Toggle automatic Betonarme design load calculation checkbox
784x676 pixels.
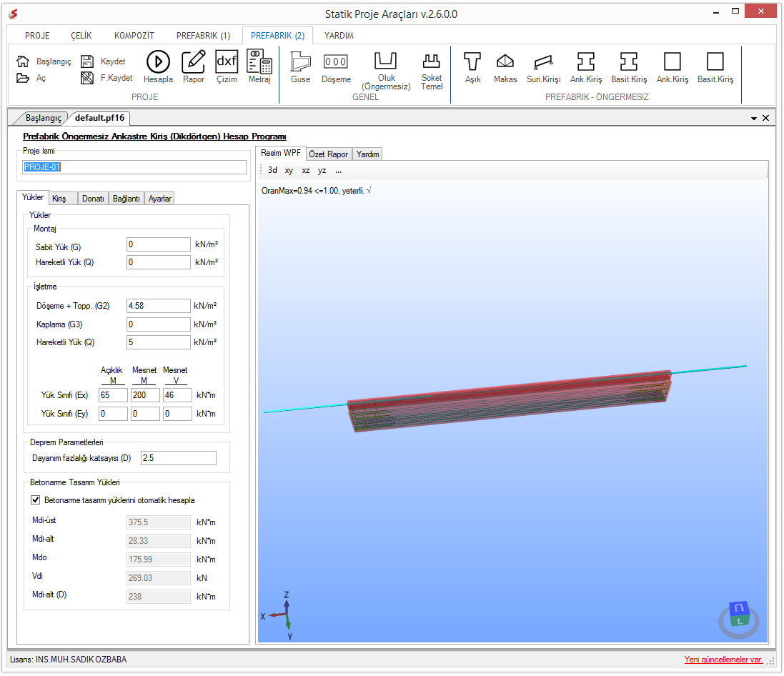click(x=36, y=500)
